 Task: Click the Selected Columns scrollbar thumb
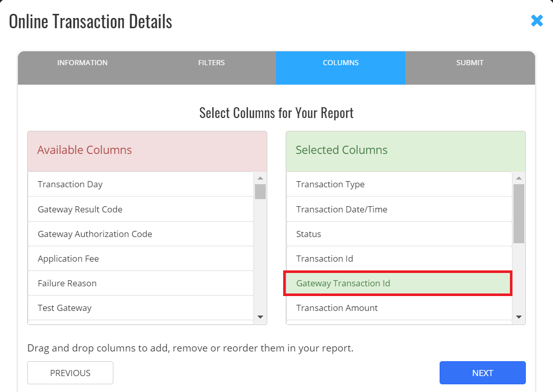coord(519,213)
